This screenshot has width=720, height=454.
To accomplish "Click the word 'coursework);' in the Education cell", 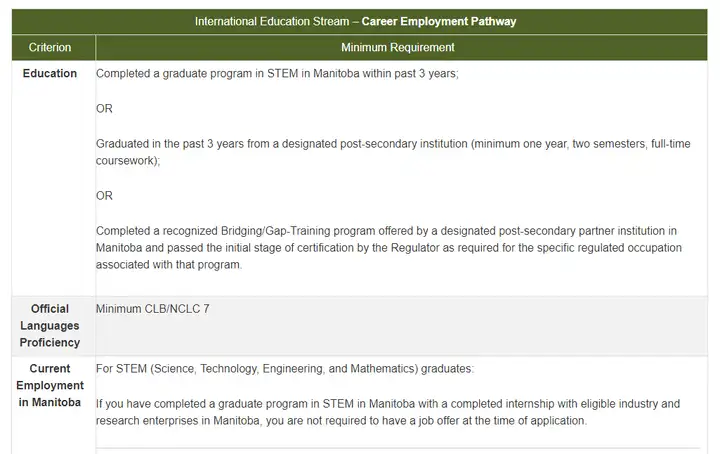I will 128,161.
